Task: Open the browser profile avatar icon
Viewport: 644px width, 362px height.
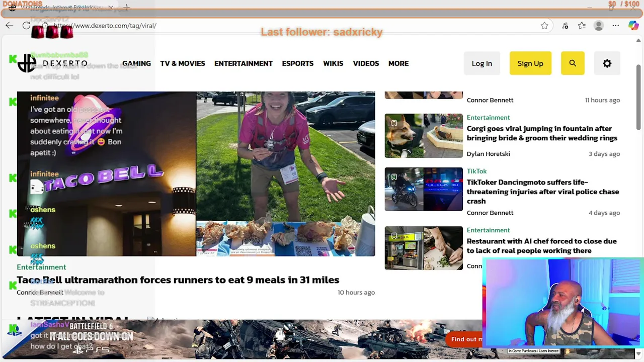Action: coord(598,26)
